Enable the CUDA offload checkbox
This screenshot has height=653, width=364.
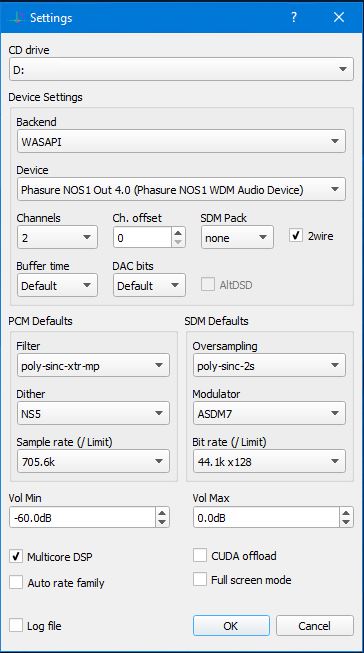[x=200, y=556]
